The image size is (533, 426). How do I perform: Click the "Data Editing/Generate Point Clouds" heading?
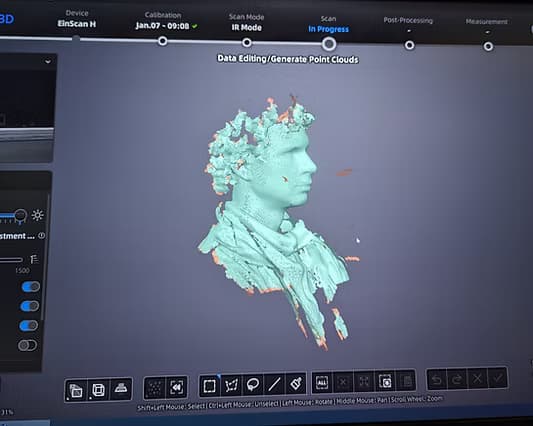[288, 59]
